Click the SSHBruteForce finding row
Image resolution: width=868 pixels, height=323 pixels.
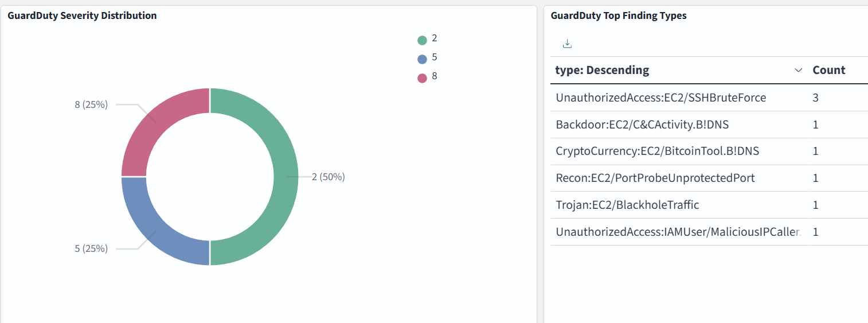coord(660,98)
